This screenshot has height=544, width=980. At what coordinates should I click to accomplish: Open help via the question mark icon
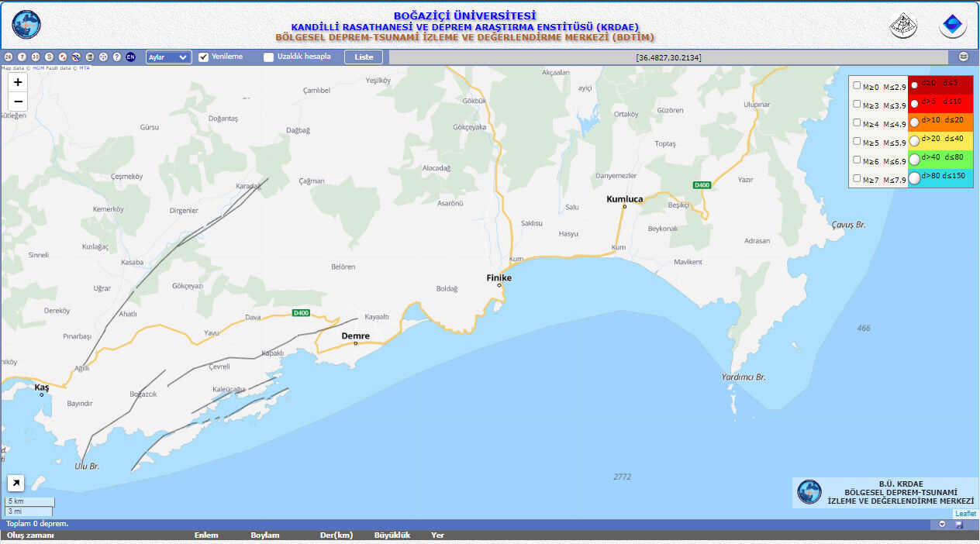click(x=117, y=57)
